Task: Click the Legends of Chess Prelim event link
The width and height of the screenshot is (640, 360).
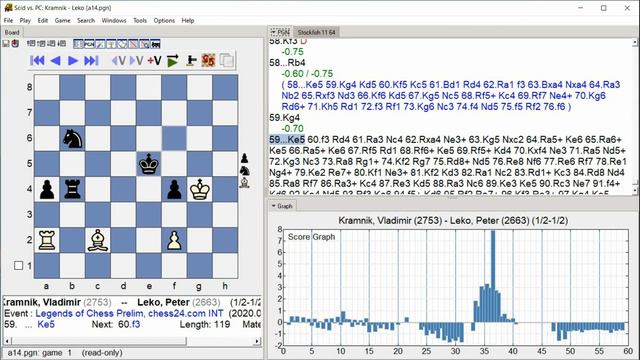Action: 129,313
